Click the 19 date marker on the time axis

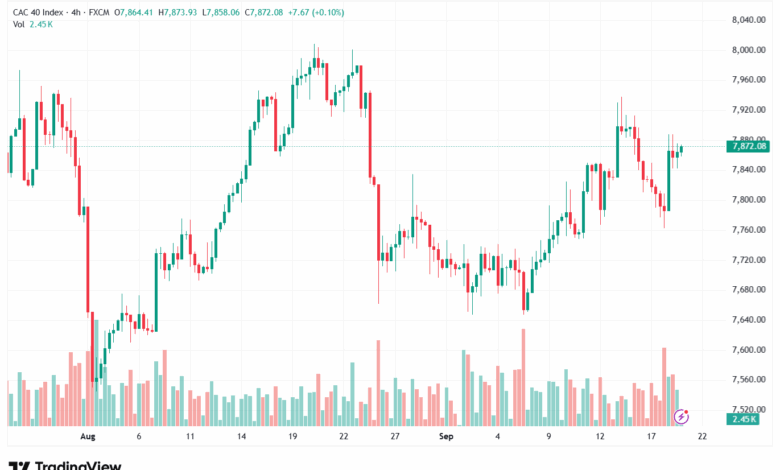(292, 437)
